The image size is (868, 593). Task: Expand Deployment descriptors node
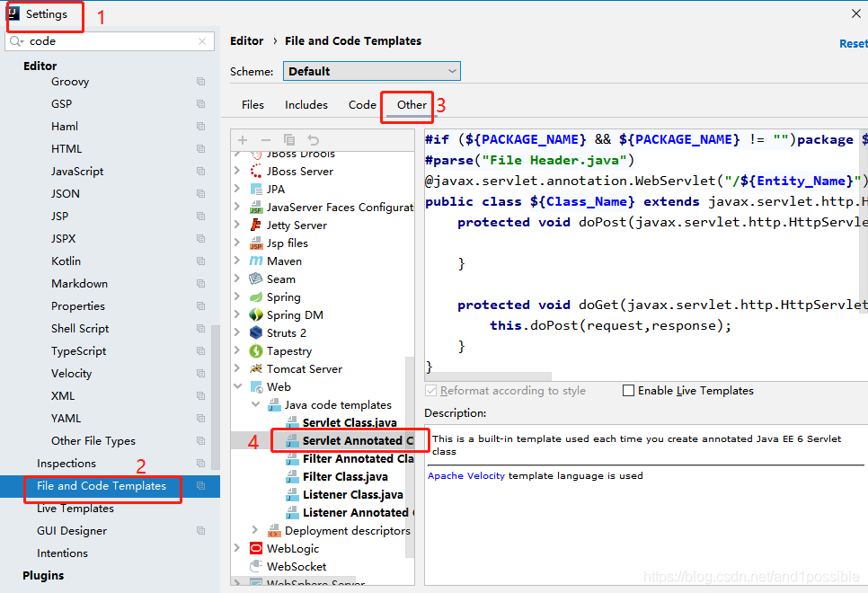pyautogui.click(x=254, y=530)
